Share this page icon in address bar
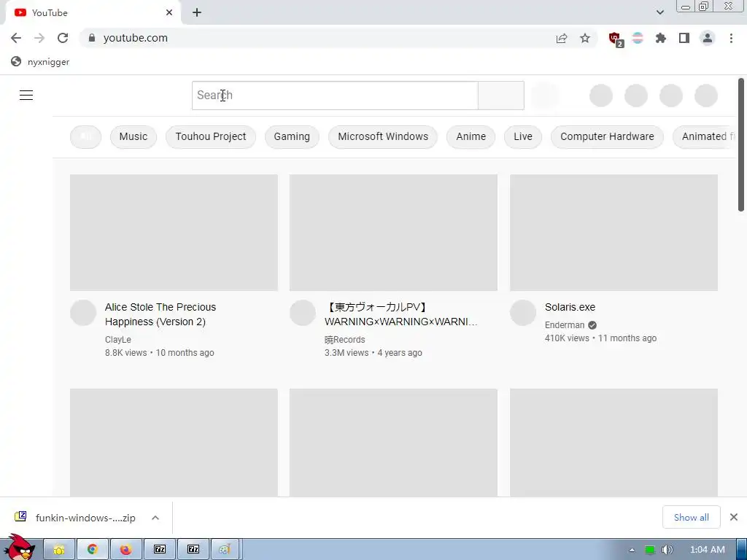 pos(562,38)
